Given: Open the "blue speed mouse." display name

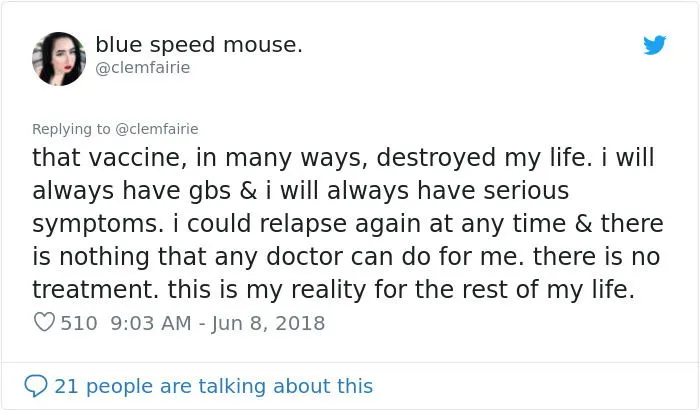Looking at the screenshot, I should coord(199,45).
